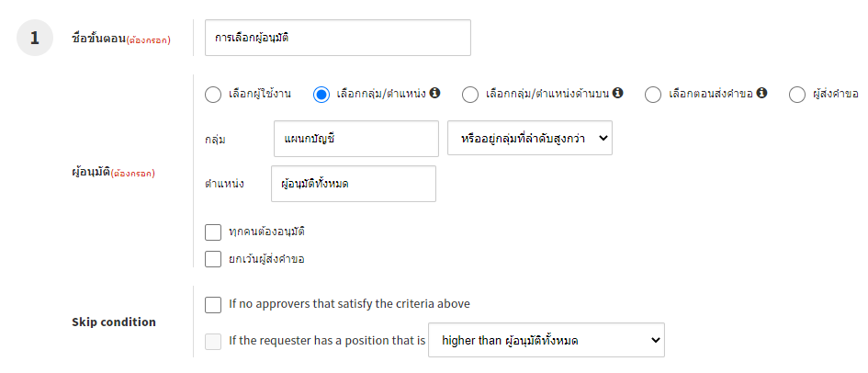Select the เลือกกลุ่ม/ตำแหน่ง radio button
Image resolution: width=868 pixels, height=373 pixels.
[x=321, y=94]
